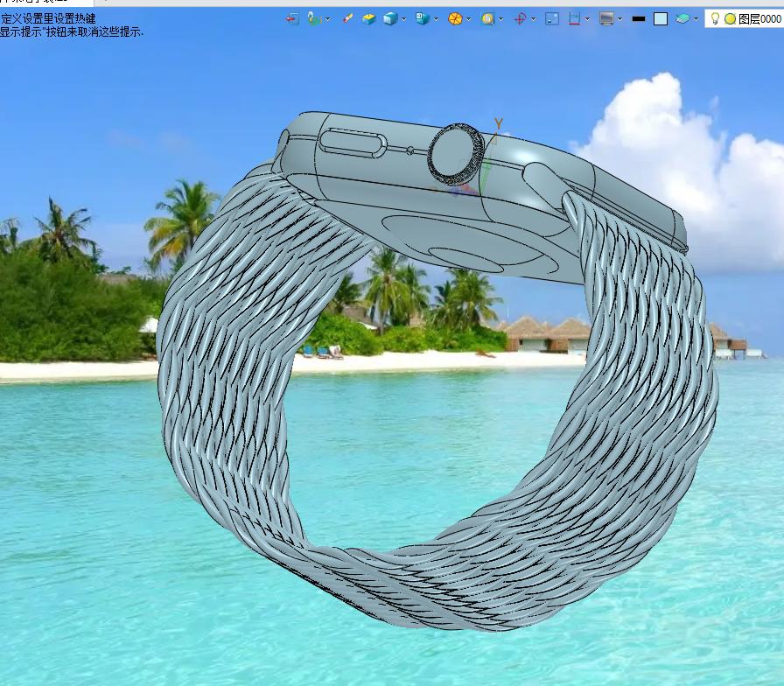
Task: Expand the monitor display dropdown arrow
Action: pyautogui.click(x=620, y=19)
